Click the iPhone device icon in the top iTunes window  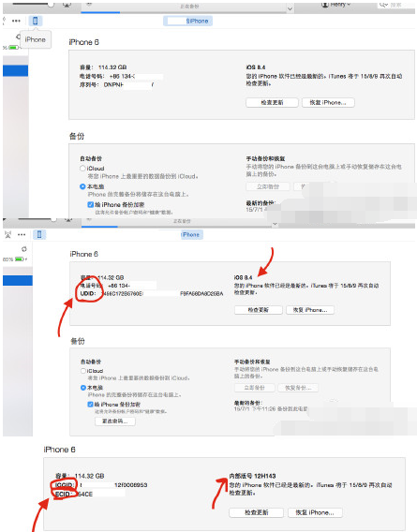coord(35,21)
